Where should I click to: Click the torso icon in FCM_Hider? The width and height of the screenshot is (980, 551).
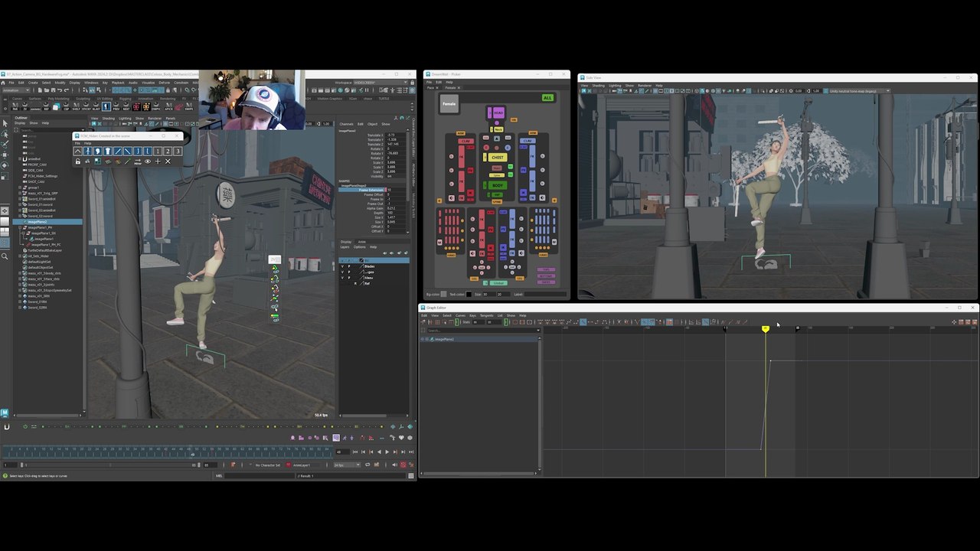(x=108, y=152)
